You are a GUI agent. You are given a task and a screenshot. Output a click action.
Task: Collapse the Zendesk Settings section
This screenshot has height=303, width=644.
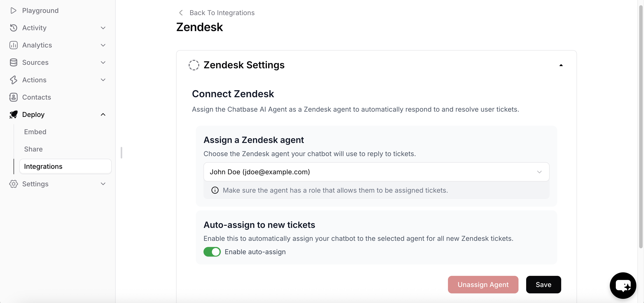[x=561, y=65]
